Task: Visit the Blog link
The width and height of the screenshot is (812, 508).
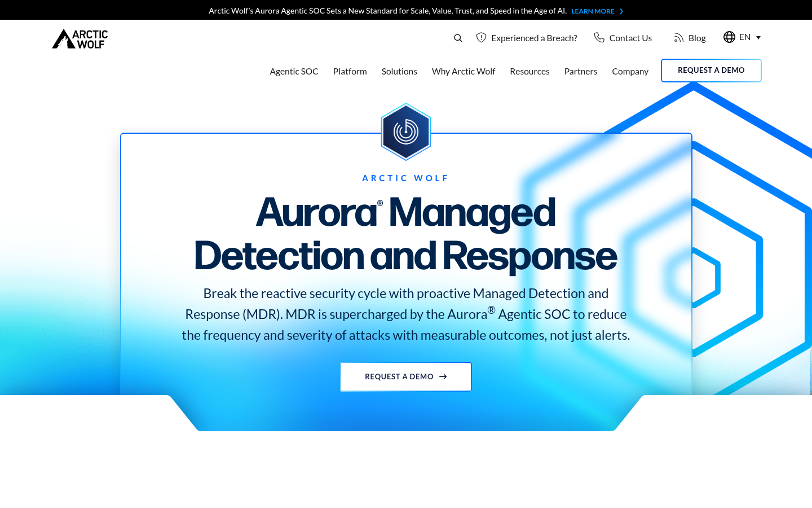Action: [697, 38]
